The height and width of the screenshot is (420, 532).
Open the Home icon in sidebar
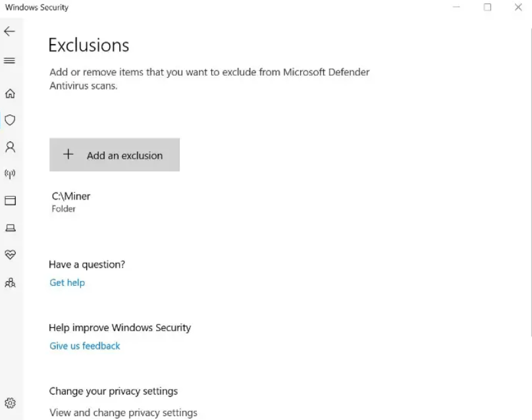click(10, 93)
